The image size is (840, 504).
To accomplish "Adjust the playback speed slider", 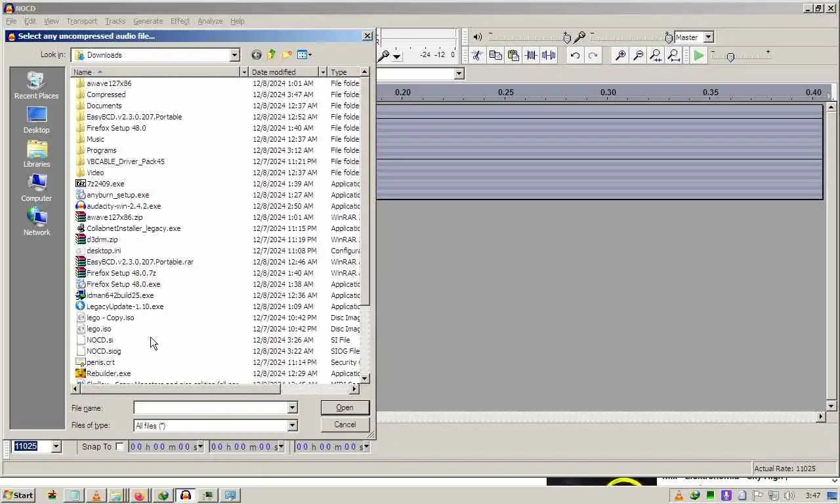I will (741, 56).
